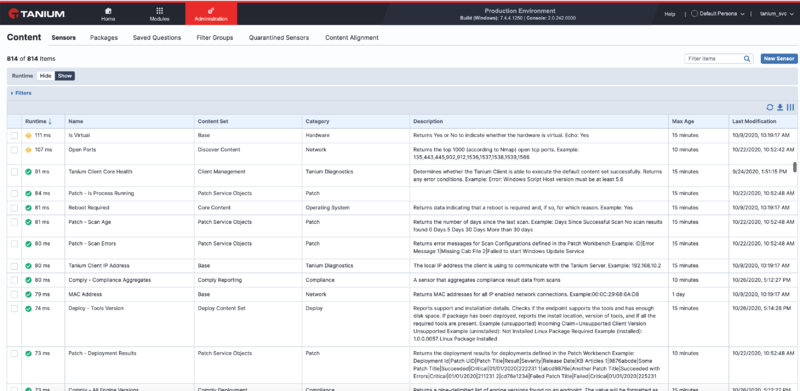Viewport: 800px width, 391px height.
Task: Open the column chooser icon
Action: 790,107
